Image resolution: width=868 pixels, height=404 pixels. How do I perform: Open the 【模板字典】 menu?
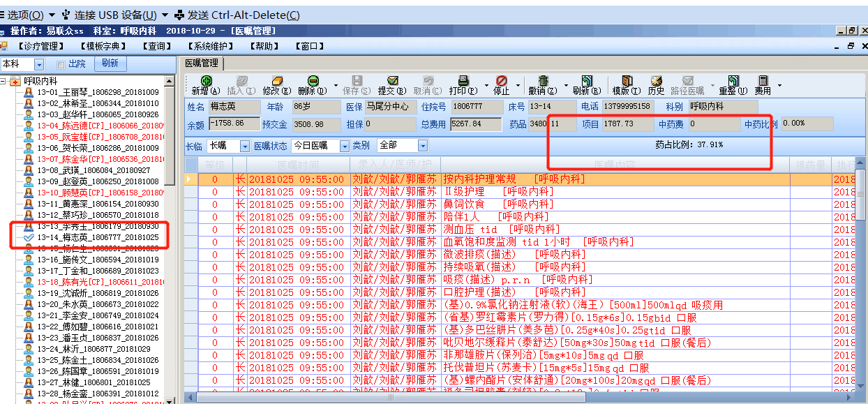point(102,46)
